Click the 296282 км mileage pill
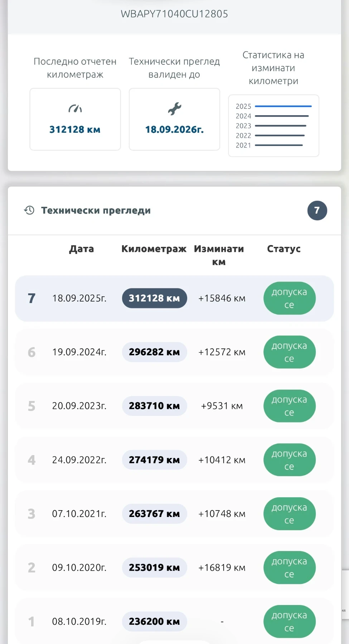 point(154,352)
